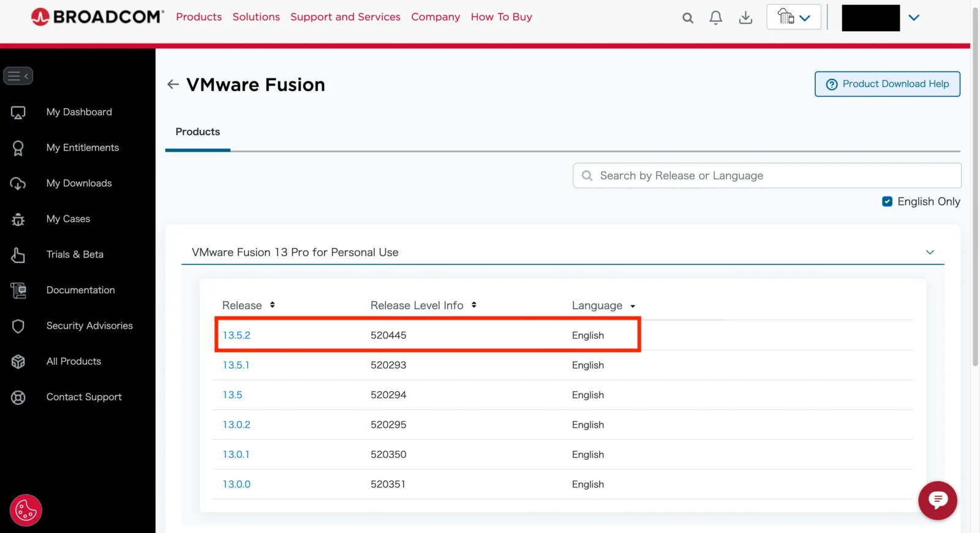Open the site selector dropdown in header

(794, 17)
